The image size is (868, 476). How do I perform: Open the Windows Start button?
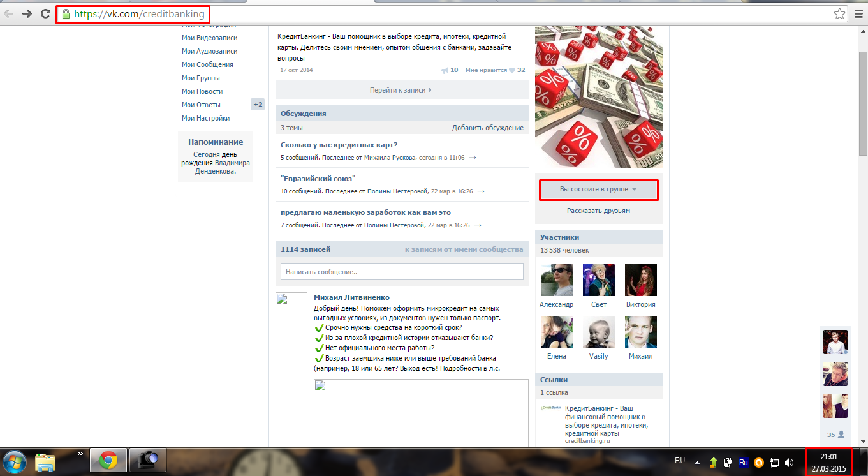(x=14, y=461)
